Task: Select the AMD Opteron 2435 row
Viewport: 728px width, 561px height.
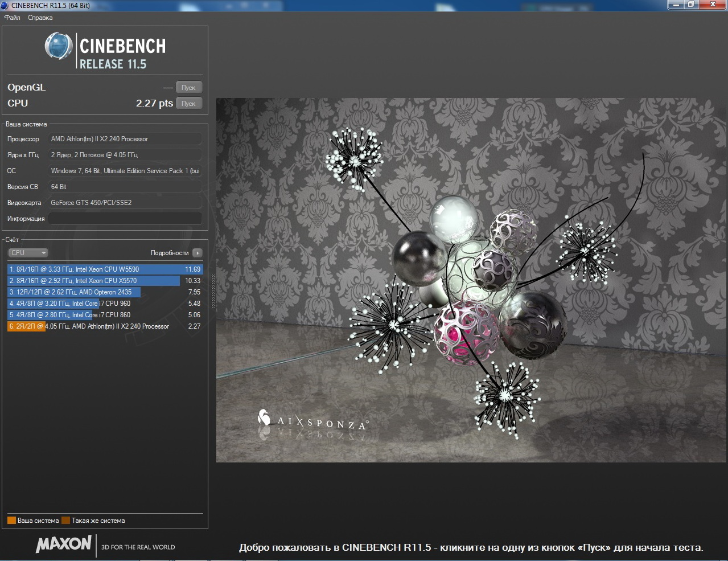Action: (105, 292)
